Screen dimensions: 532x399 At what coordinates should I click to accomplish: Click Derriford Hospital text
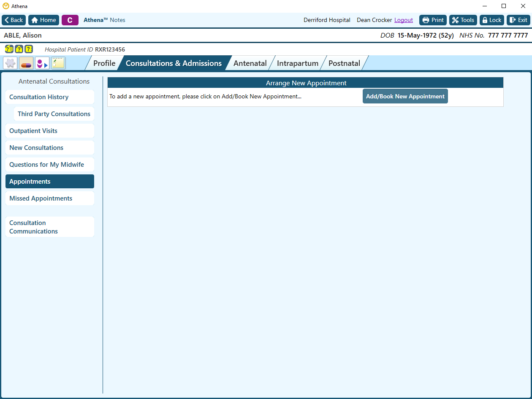[327, 20]
